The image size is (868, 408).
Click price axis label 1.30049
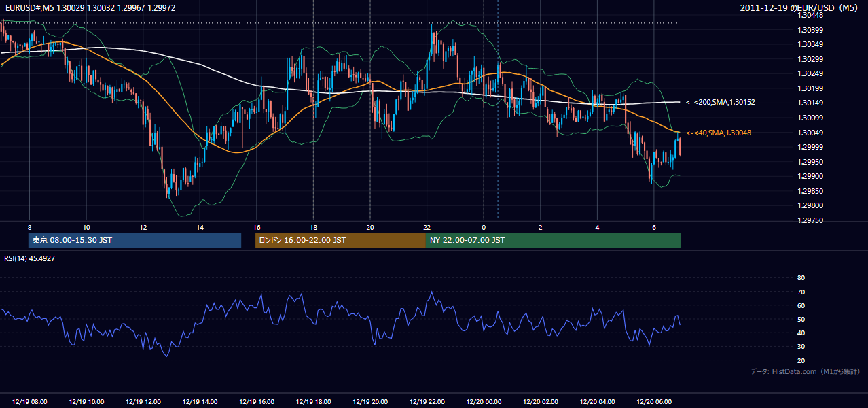pyautogui.click(x=810, y=133)
